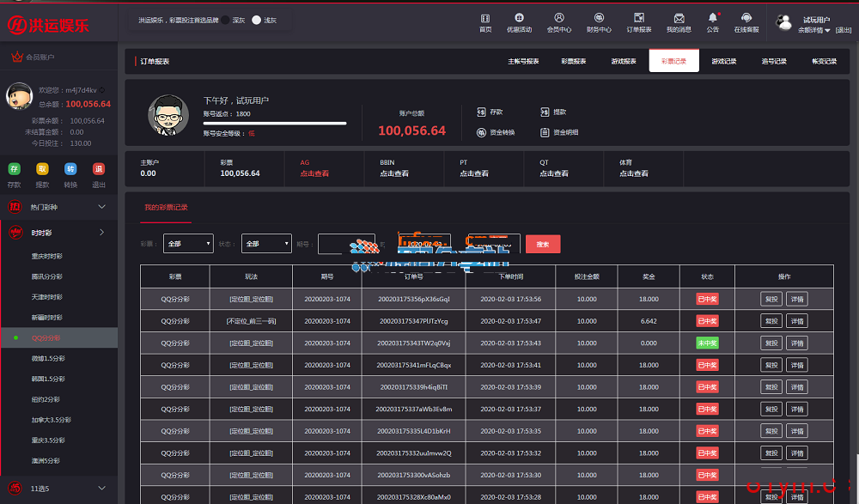
Task: Open 会员中心 member center icon
Action: tap(559, 18)
